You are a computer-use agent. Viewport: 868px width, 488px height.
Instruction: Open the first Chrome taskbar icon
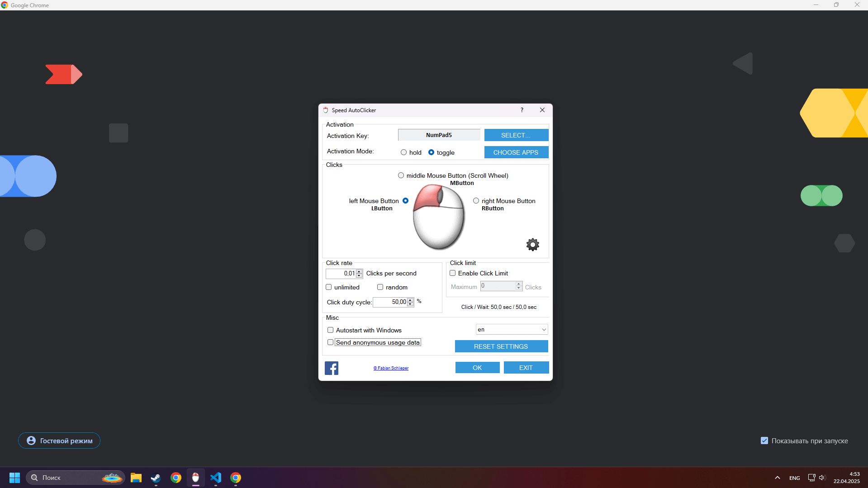click(x=176, y=478)
